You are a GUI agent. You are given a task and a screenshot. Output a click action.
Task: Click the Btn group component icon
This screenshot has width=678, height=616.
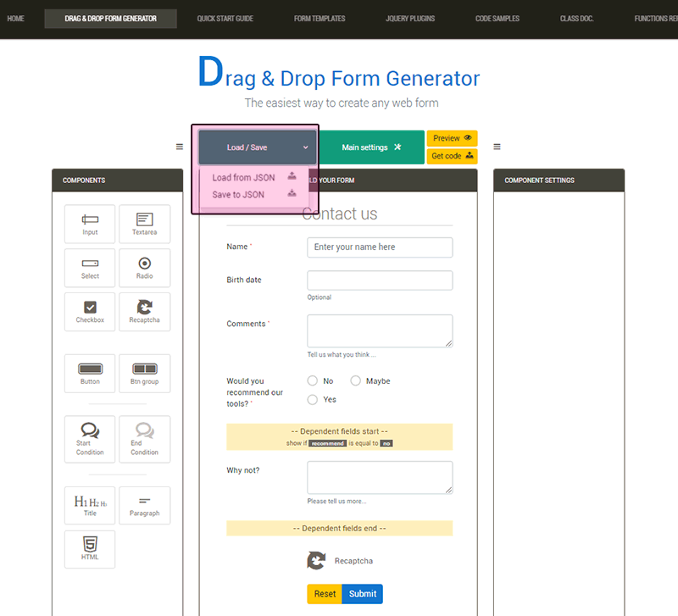[x=144, y=373]
